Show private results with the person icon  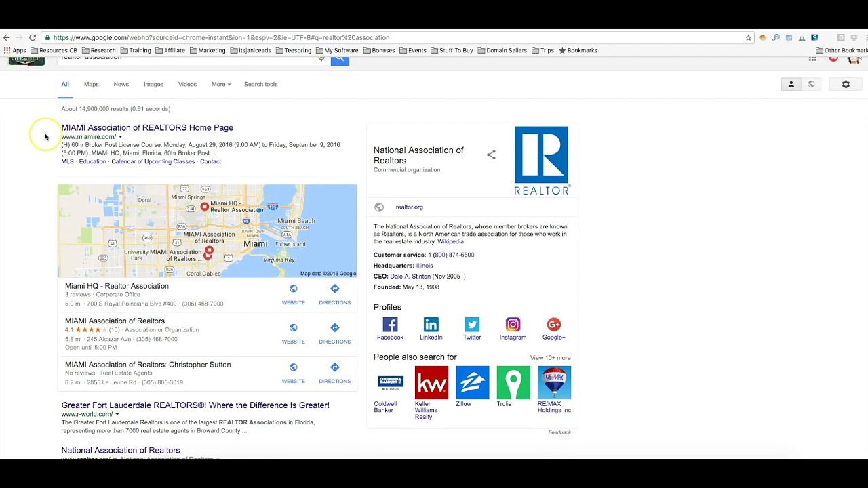[x=791, y=85]
